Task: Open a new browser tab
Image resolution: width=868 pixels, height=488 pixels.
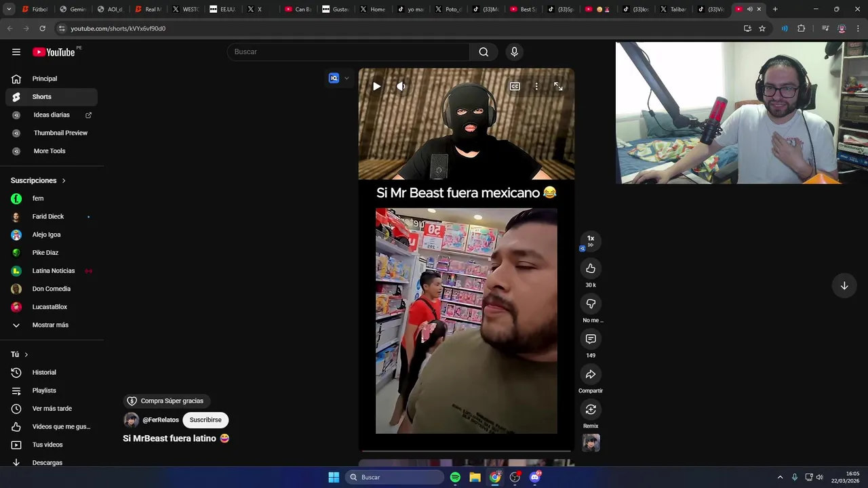Action: 775,9
